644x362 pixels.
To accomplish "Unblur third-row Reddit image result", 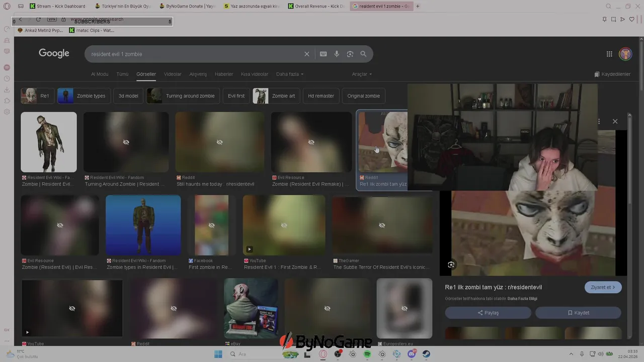I will [174, 308].
